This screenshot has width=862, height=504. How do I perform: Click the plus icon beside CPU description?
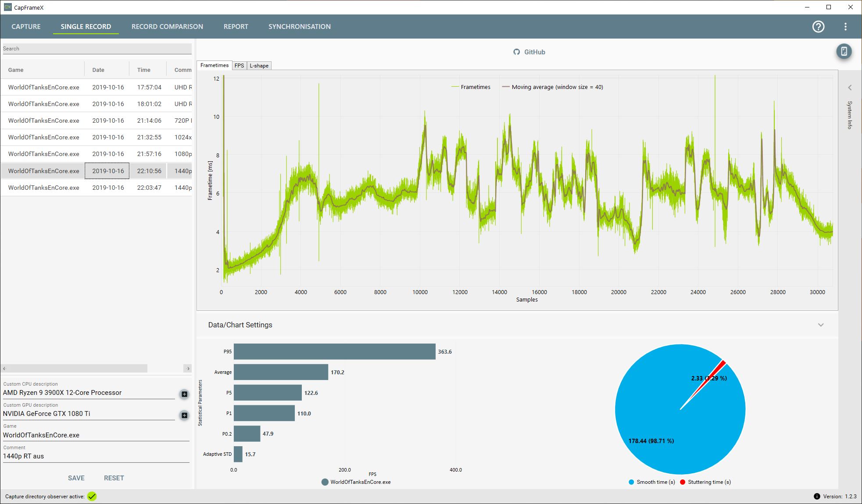coord(184,394)
